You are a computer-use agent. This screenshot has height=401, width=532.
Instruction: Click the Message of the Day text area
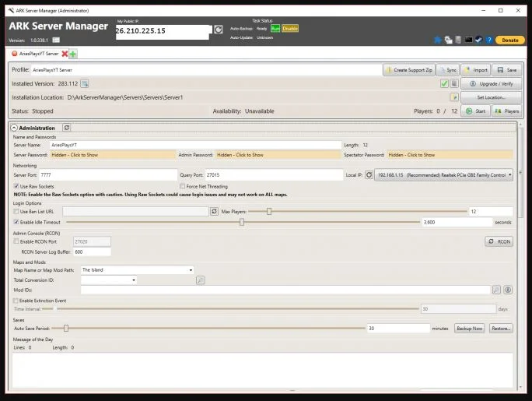(262, 370)
